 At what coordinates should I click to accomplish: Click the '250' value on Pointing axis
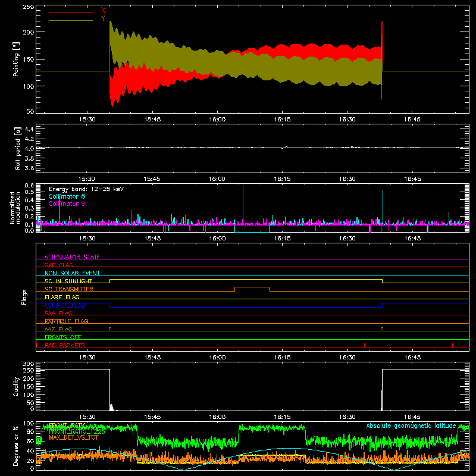coord(29,7)
